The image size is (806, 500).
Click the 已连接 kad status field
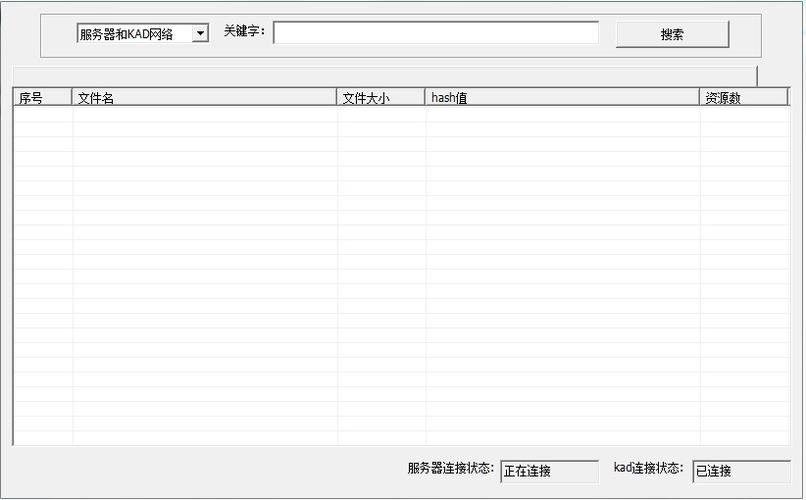point(741,471)
